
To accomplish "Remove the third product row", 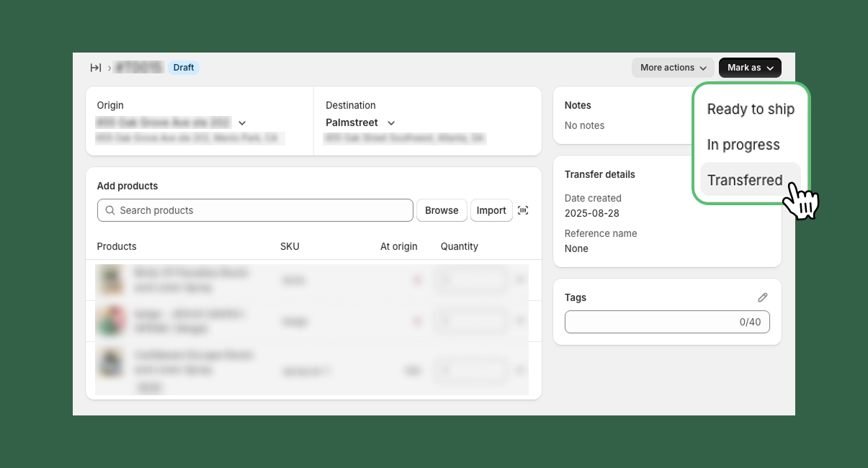I will (520, 370).
